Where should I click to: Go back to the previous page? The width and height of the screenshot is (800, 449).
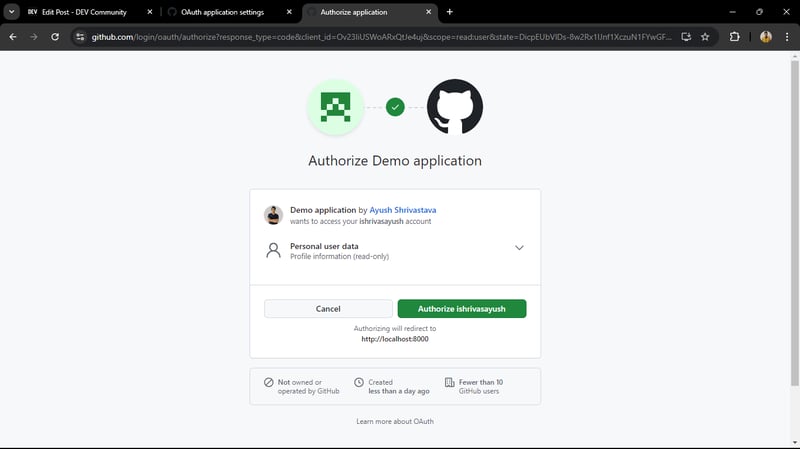click(13, 37)
